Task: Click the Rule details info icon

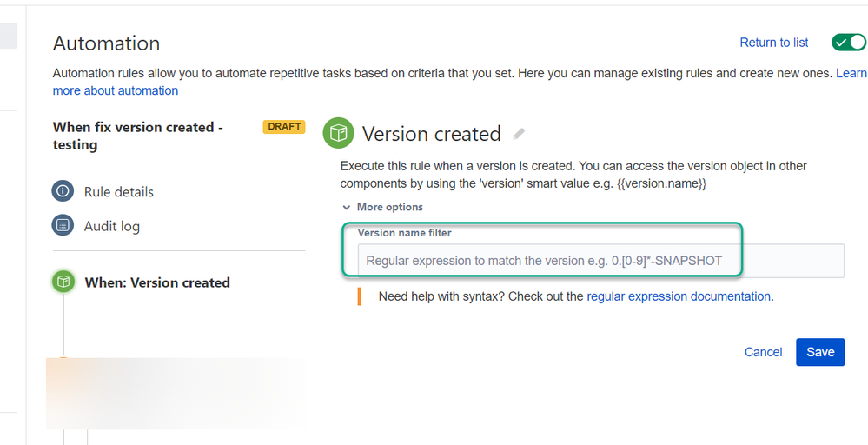Action: pyautogui.click(x=63, y=191)
